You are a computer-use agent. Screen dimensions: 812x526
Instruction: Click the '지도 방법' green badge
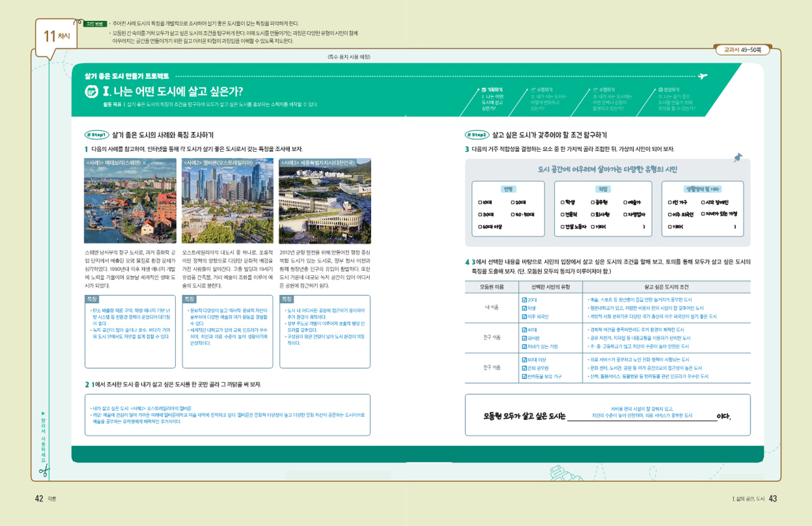click(96, 24)
